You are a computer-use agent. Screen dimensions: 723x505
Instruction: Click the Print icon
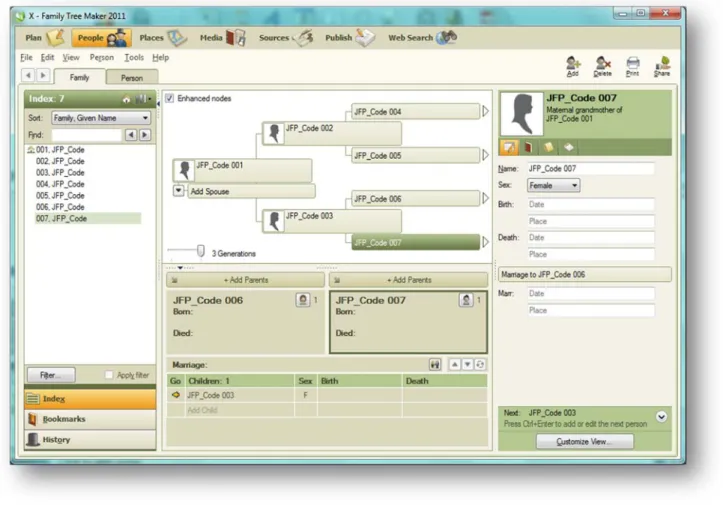click(633, 66)
